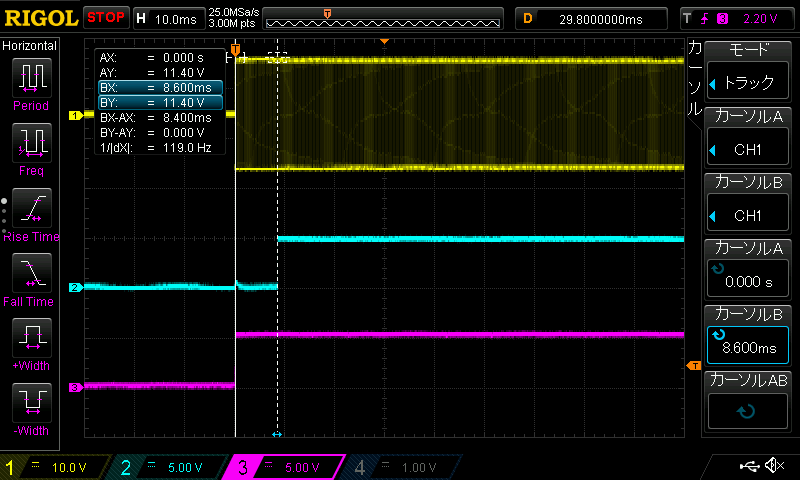This screenshot has width=800, height=480.
Task: Click the BX-AX 8.400ms readout row
Action: click(x=160, y=118)
